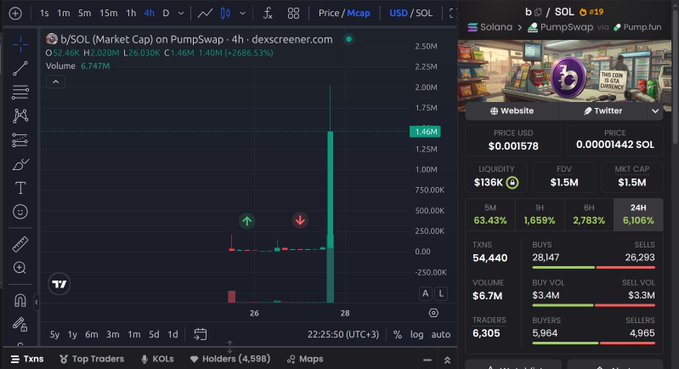The width and height of the screenshot is (679, 369).
Task: Switch chart to 1s timeframe
Action: click(44, 13)
